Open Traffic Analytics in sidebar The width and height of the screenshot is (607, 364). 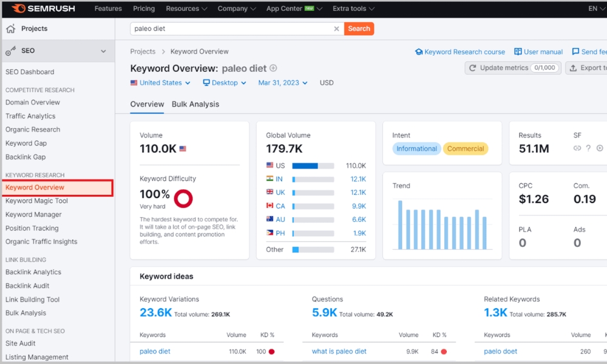[x=30, y=116]
